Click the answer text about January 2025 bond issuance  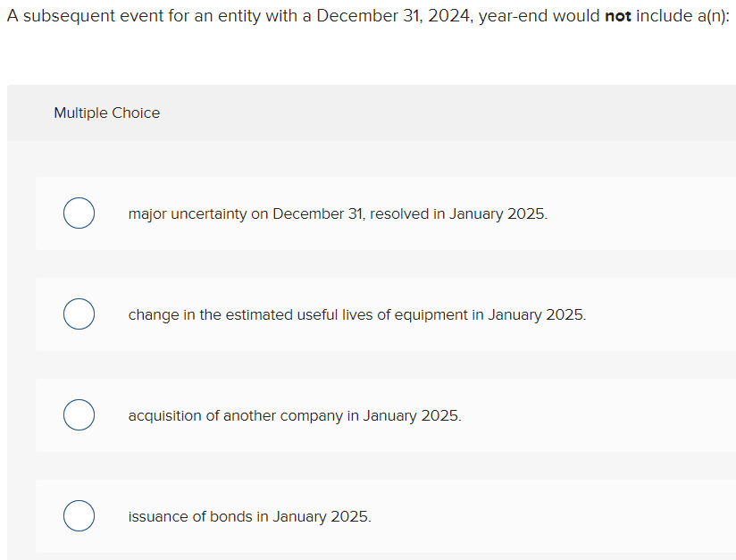pyautogui.click(x=249, y=516)
